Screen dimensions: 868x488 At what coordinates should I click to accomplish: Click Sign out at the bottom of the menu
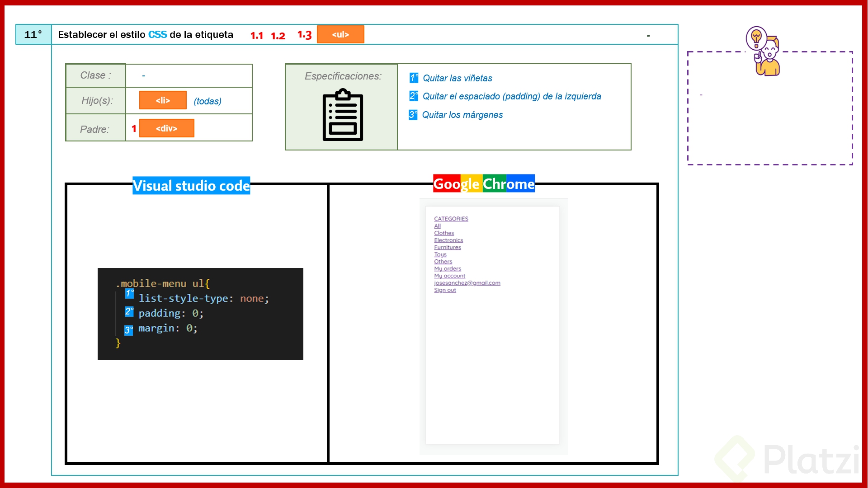click(x=444, y=290)
